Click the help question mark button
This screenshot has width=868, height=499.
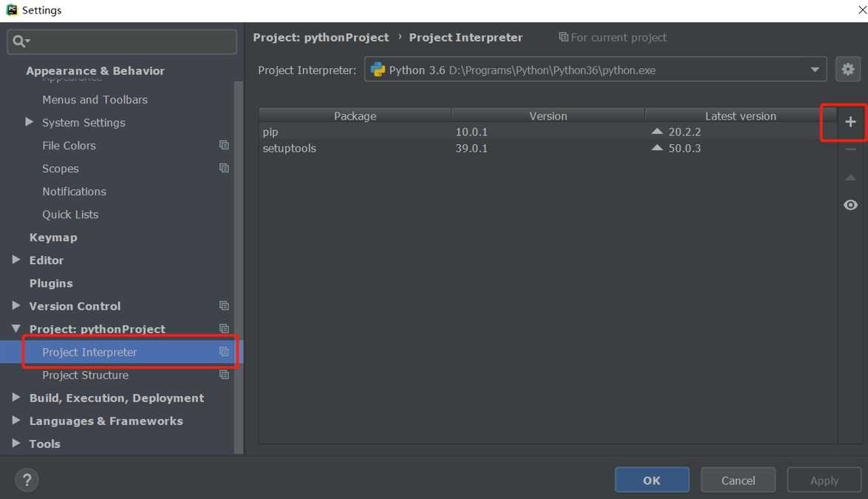coord(27,480)
